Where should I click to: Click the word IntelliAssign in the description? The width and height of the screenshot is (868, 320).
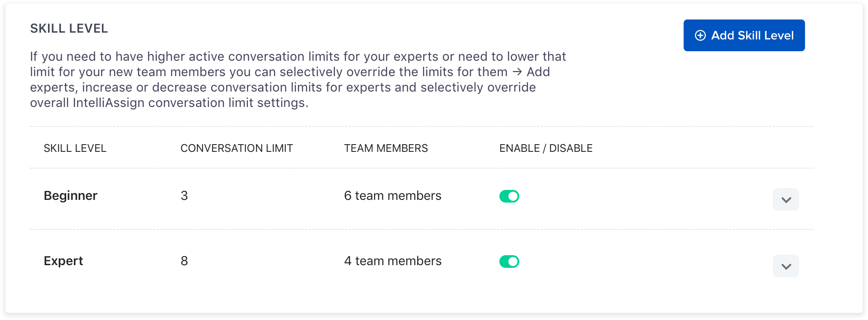pos(108,103)
